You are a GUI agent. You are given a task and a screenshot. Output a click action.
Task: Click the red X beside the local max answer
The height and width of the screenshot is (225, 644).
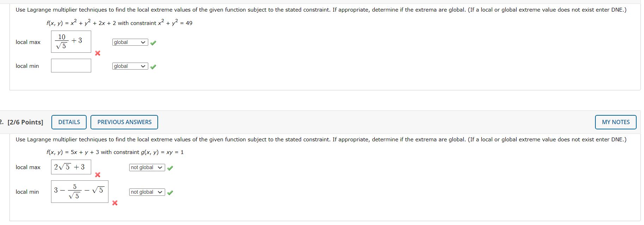tap(98, 53)
